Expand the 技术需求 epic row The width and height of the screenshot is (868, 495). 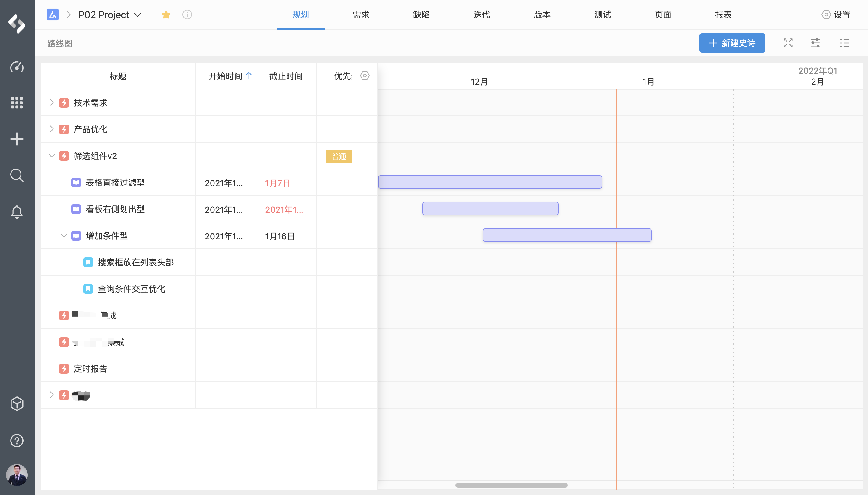click(x=52, y=102)
